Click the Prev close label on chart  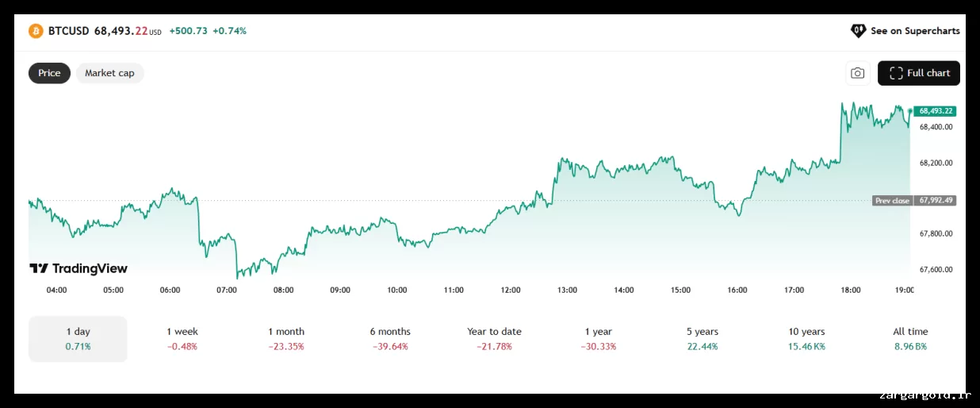[x=892, y=201]
